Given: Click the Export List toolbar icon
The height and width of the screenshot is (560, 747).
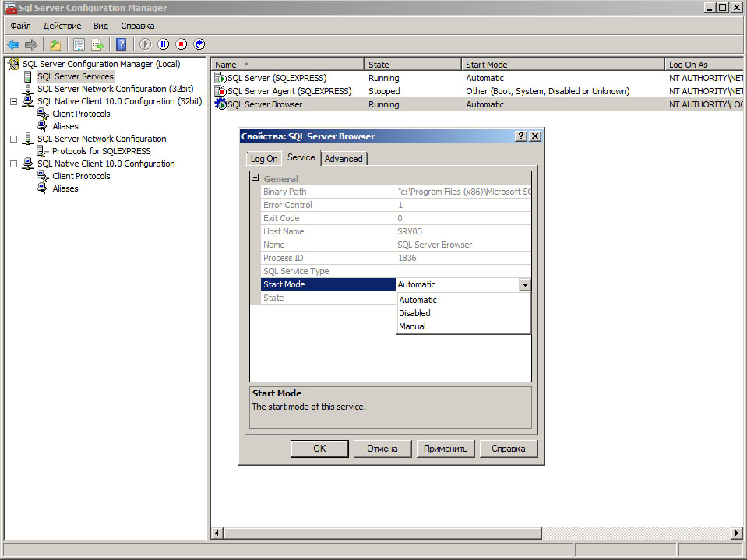Looking at the screenshot, I should click(x=97, y=44).
